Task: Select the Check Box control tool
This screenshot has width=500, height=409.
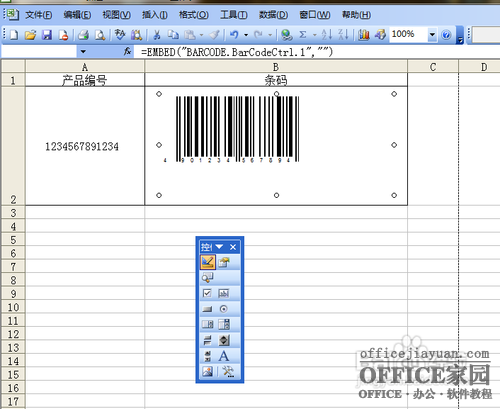Action: pos(207,293)
